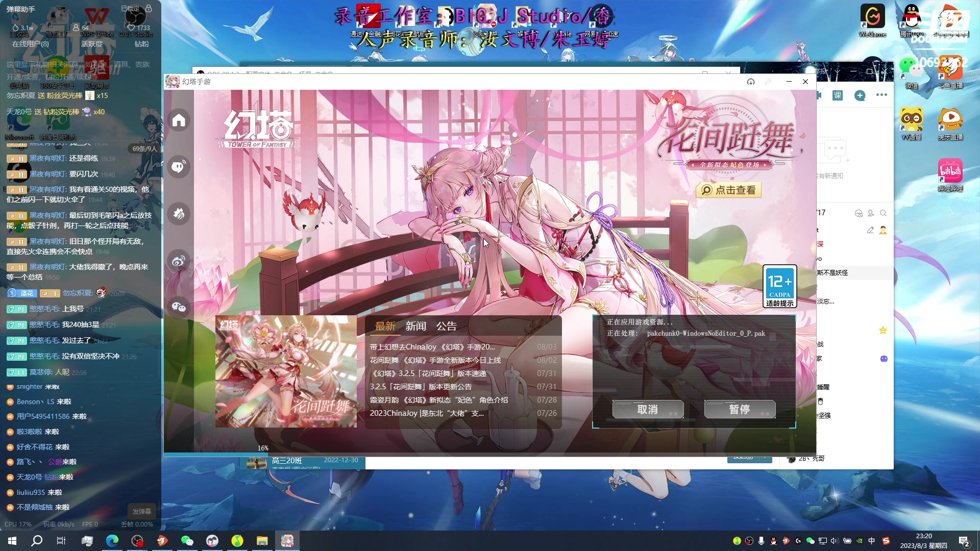Open the WeChat icon in launcher sidebar

[x=179, y=307]
